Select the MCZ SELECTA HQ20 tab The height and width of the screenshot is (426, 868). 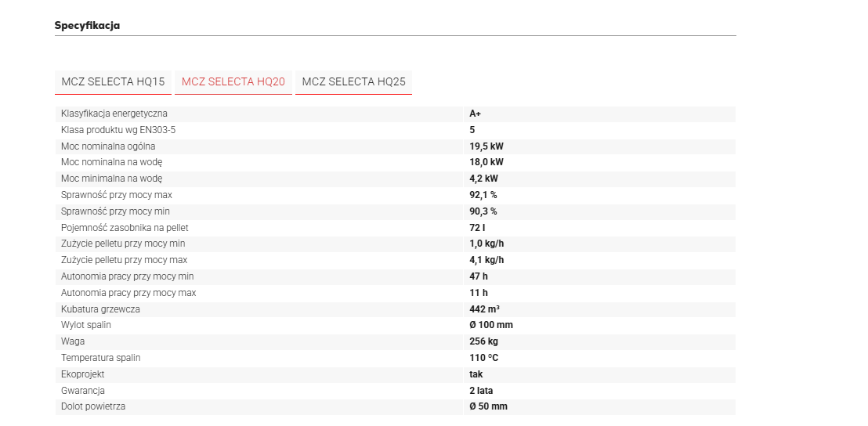coord(233,81)
